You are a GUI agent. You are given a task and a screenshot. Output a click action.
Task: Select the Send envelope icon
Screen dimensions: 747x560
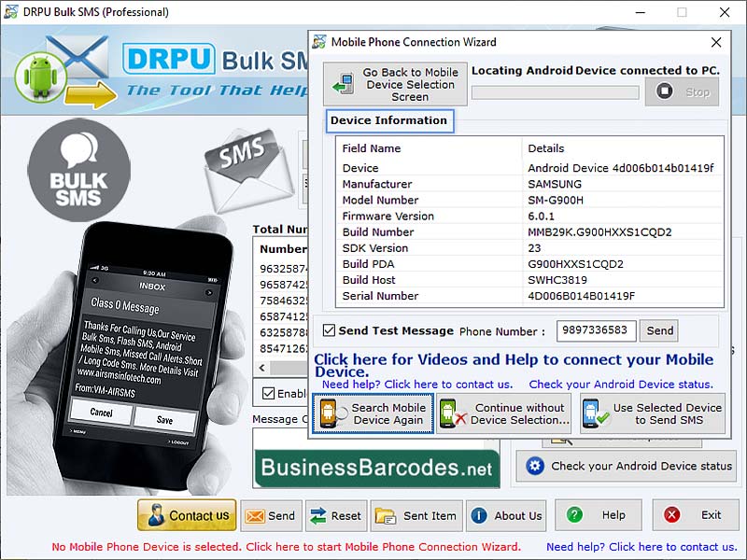coord(254,514)
